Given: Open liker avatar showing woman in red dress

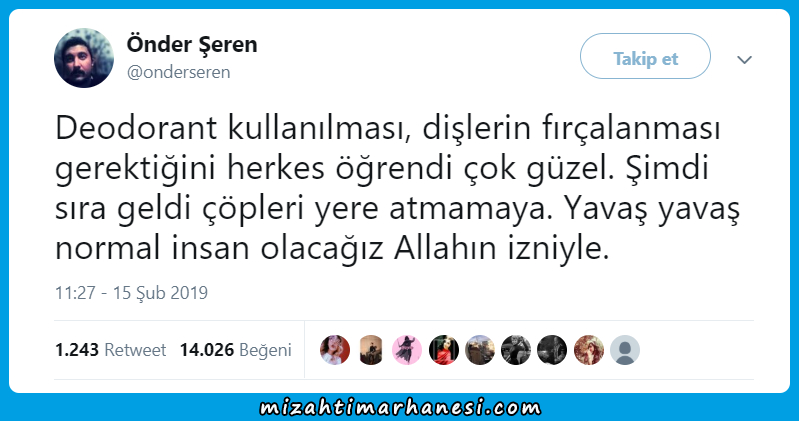Looking at the screenshot, I should tap(443, 350).
